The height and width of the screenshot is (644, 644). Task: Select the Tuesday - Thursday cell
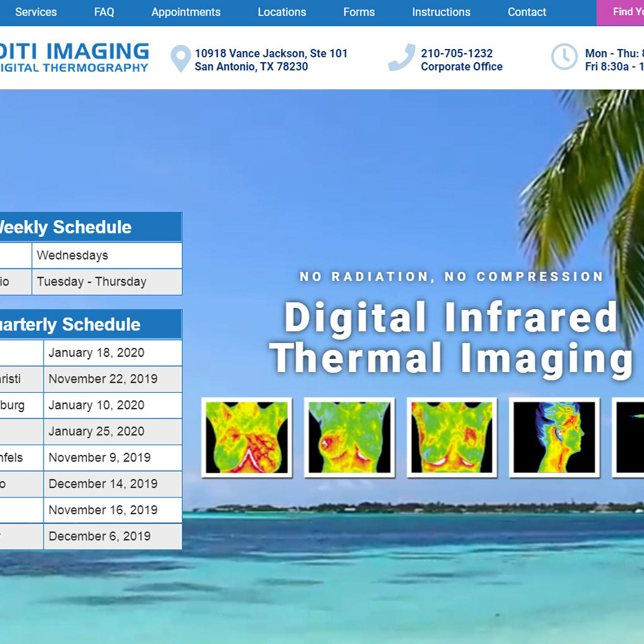point(107,282)
